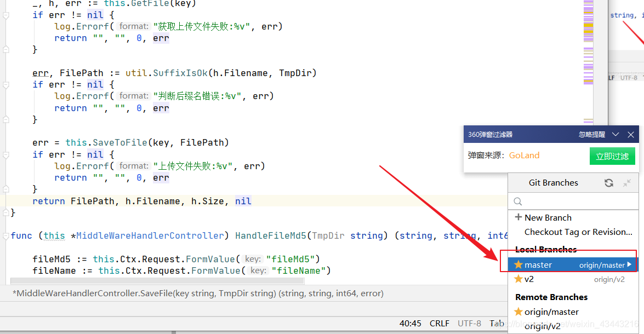Select remote branch origin/v2

[573, 326]
